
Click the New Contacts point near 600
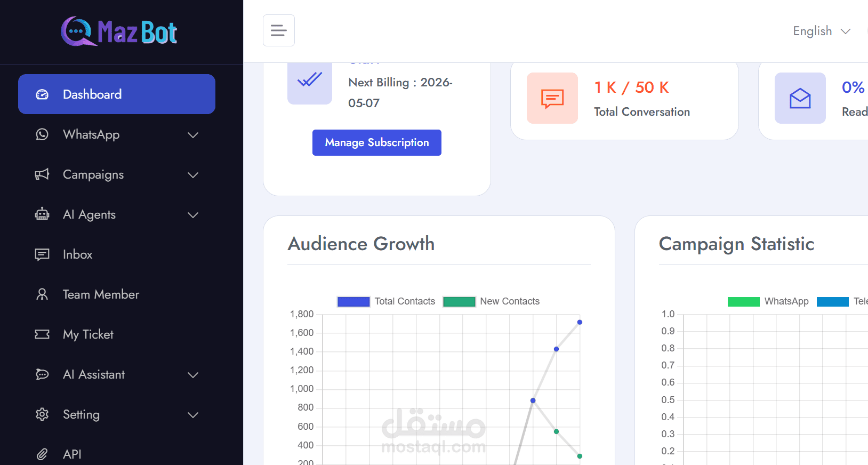point(556,431)
